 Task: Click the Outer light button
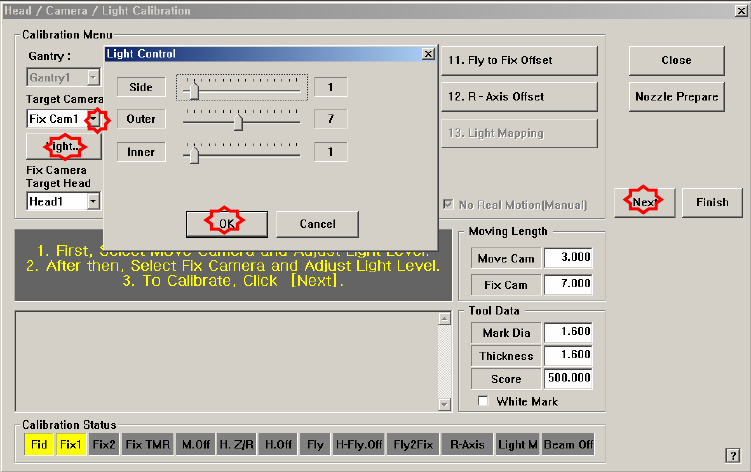click(141, 119)
